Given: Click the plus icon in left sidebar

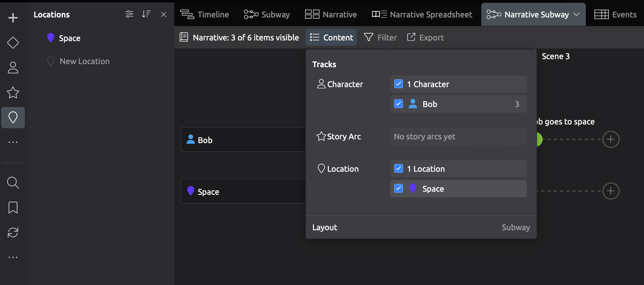Looking at the screenshot, I should click(13, 18).
